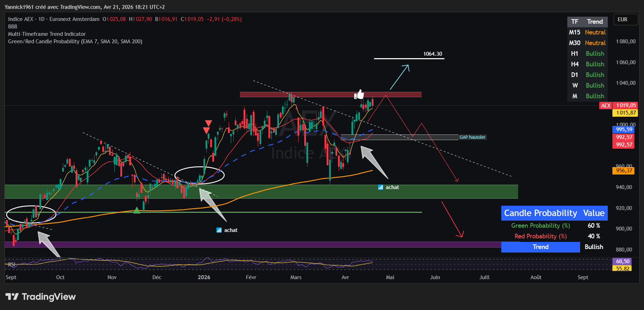Click the purple 60,50 RSI value tag
The width and height of the screenshot is (644, 310).
pyautogui.click(x=622, y=261)
